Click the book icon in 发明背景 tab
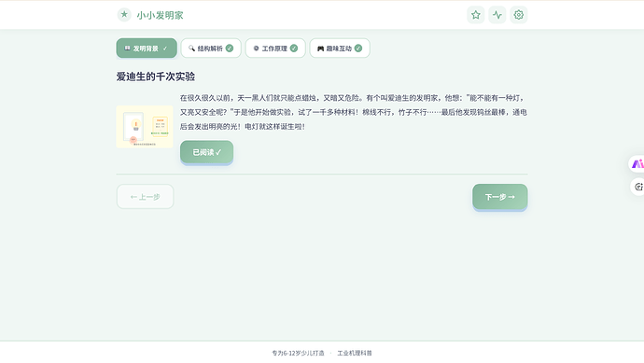Viewport: 644px width, 363px height. pyautogui.click(x=127, y=48)
